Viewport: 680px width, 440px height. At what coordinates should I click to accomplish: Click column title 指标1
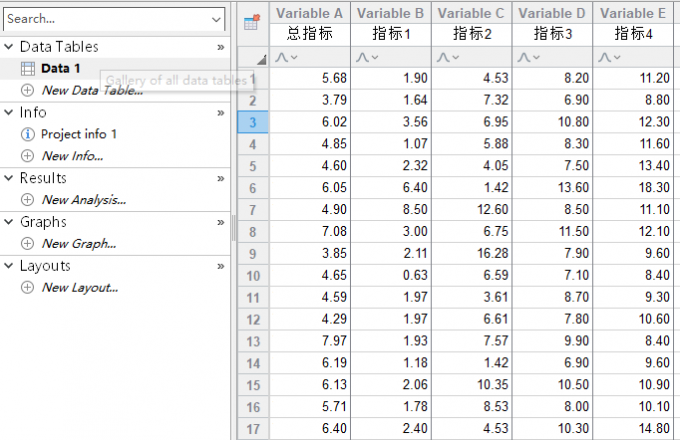tap(391, 33)
